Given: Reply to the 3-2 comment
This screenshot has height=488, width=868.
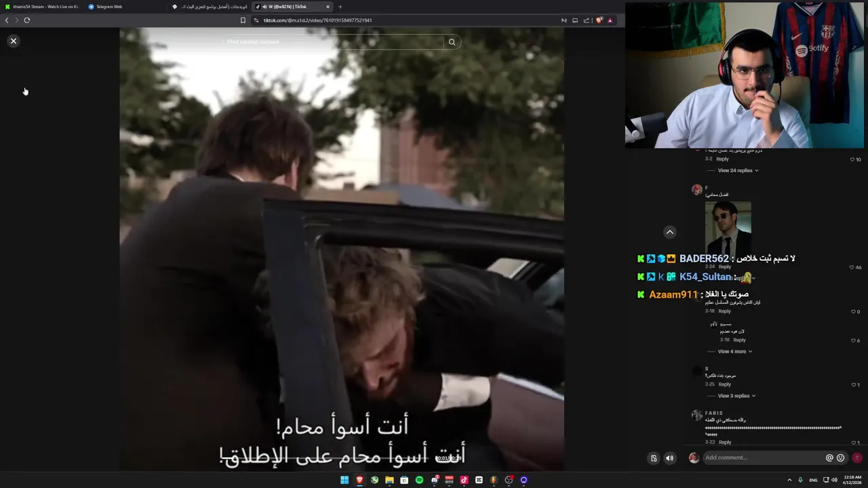Looking at the screenshot, I should 723,159.
